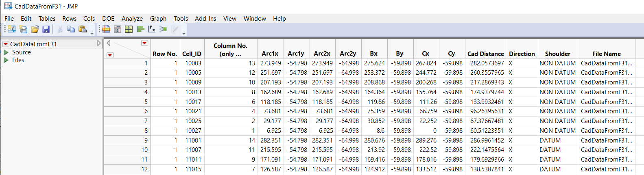Viewport: 644px width, 175px height.
Task: Open the rows red triangle menu
Action: pyautogui.click(x=110, y=55)
